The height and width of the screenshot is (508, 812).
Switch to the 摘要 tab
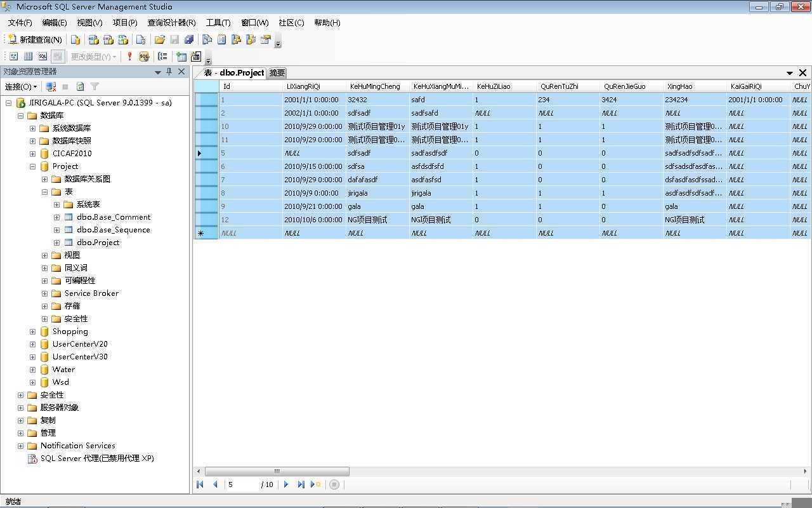277,73
